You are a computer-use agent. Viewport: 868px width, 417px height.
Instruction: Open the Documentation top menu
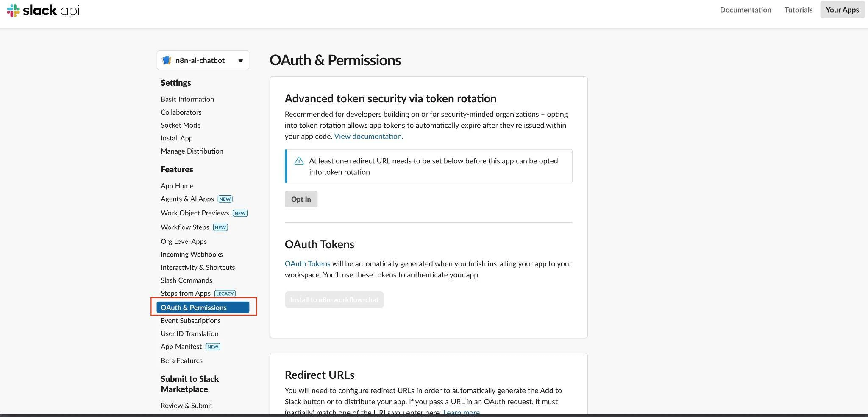745,10
